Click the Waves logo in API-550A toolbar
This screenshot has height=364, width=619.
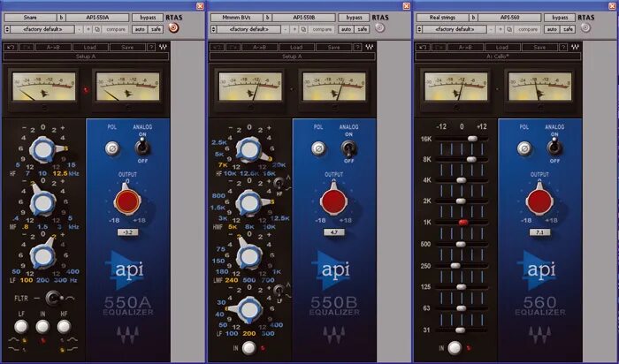click(163, 48)
